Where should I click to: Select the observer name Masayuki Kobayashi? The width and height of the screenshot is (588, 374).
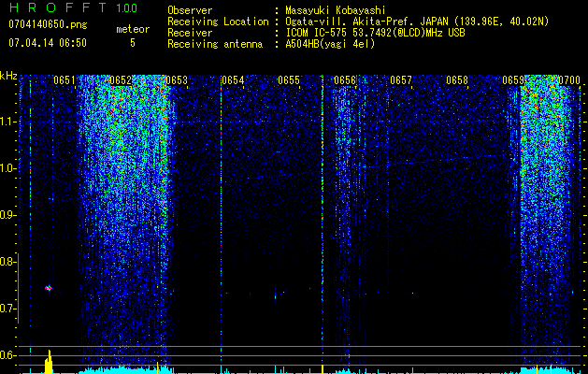pos(336,10)
